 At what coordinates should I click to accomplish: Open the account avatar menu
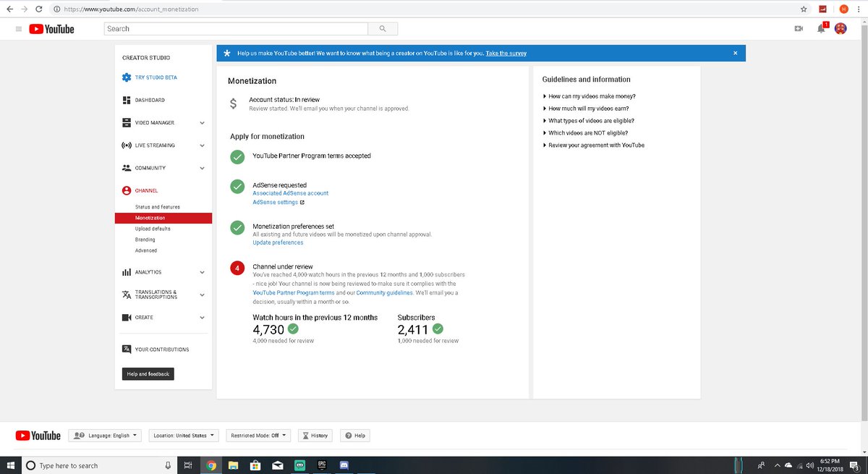[x=841, y=29]
